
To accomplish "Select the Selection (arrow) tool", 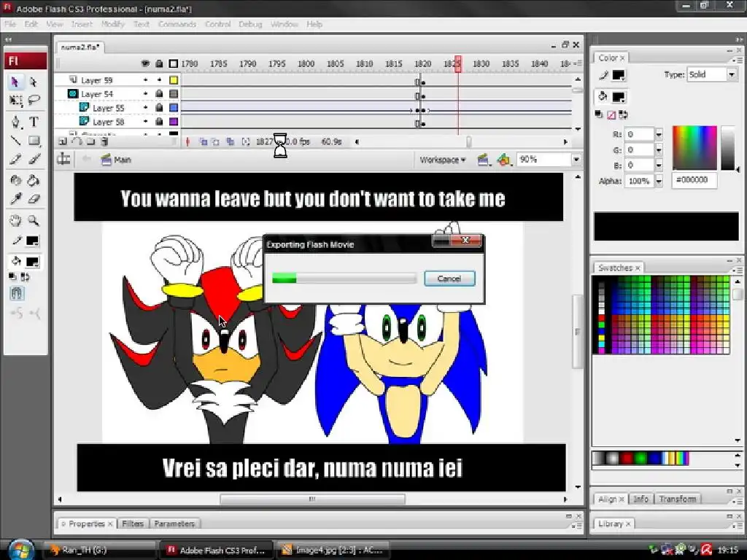I will 15,82.
